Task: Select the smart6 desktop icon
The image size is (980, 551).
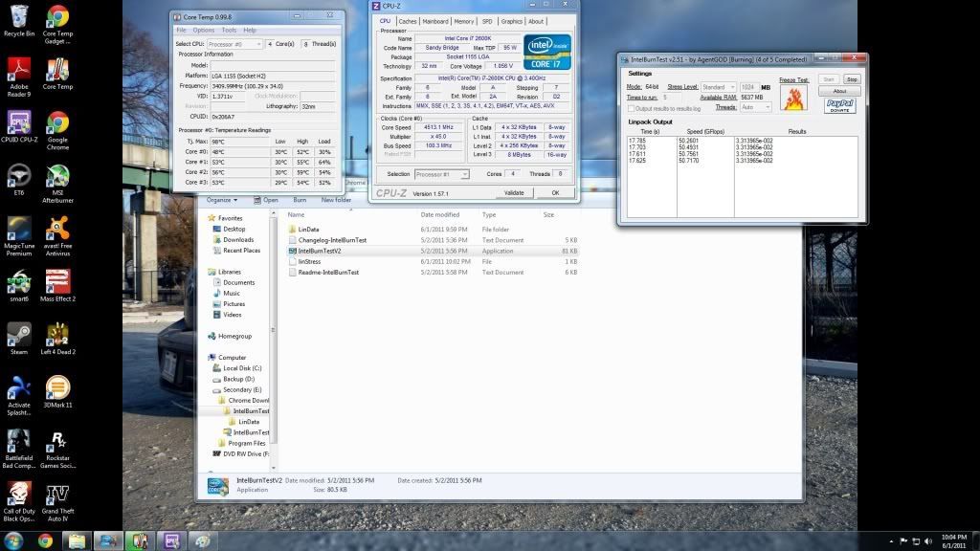Action: 19,286
